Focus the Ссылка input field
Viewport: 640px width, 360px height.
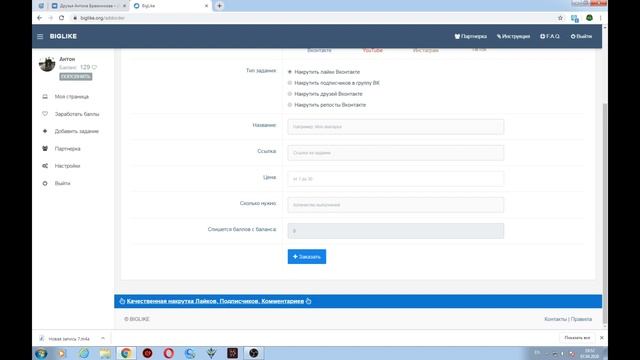coord(396,153)
